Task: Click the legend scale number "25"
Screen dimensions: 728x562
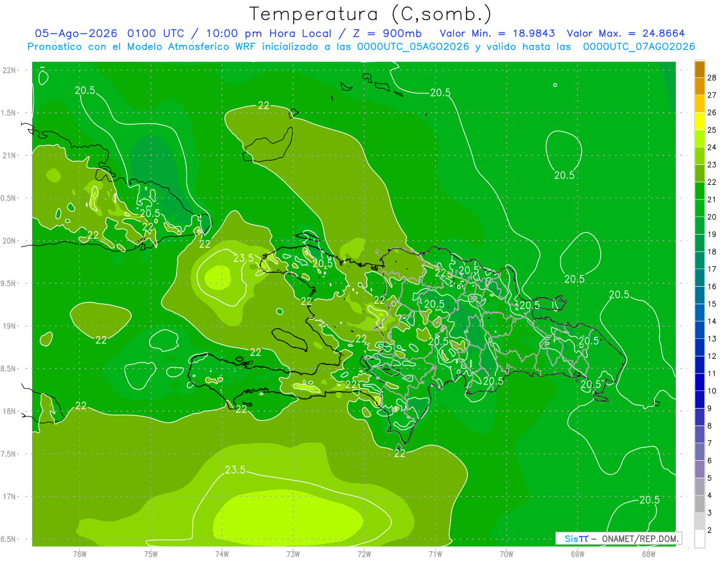Action: tap(712, 130)
